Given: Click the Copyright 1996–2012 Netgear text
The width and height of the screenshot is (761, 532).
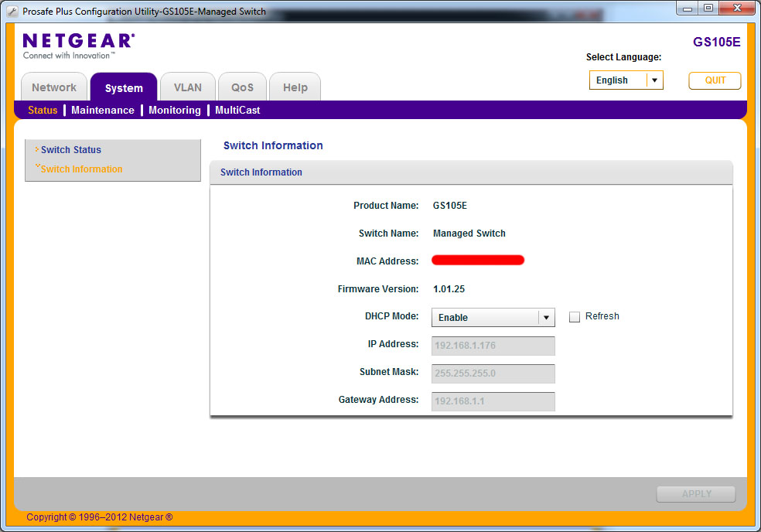Looking at the screenshot, I should tap(100, 517).
